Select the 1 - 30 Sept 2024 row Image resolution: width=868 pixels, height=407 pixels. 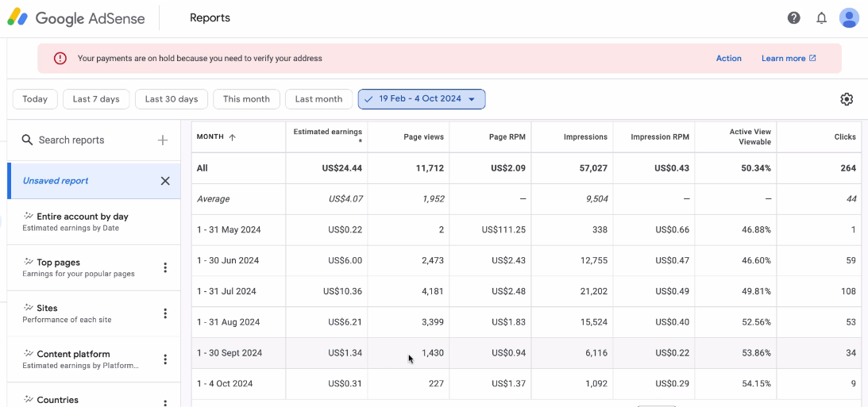(x=527, y=353)
